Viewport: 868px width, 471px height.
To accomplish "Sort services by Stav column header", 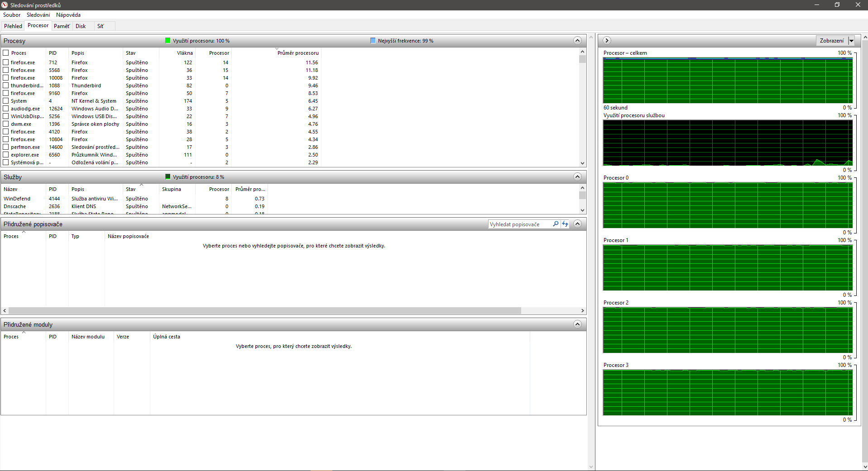I will click(x=131, y=189).
